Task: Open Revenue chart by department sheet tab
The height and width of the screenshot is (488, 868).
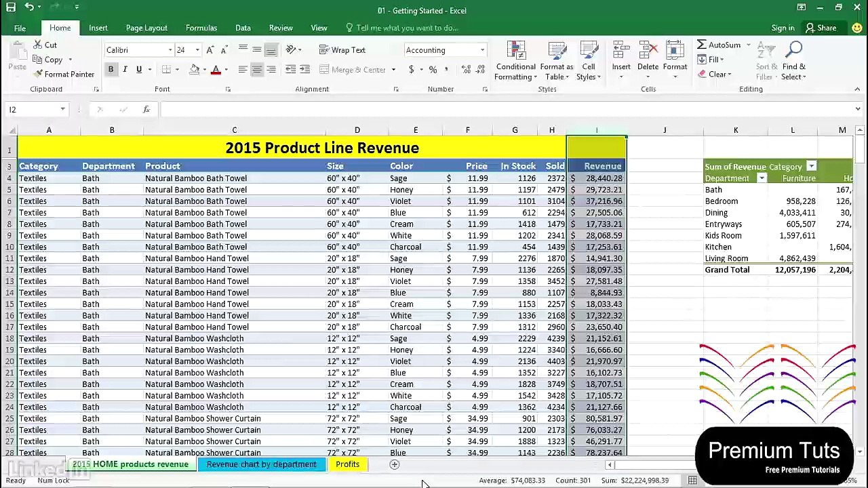Action: point(262,464)
